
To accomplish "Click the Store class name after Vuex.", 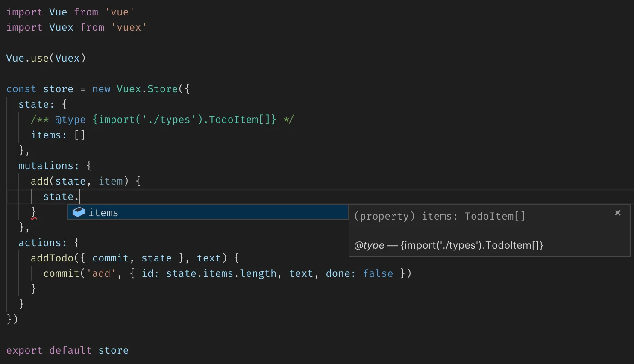I will point(162,89).
